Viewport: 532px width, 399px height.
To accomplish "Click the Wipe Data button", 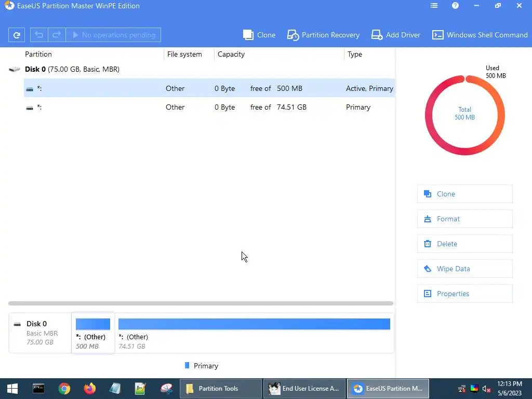I will coord(464,269).
